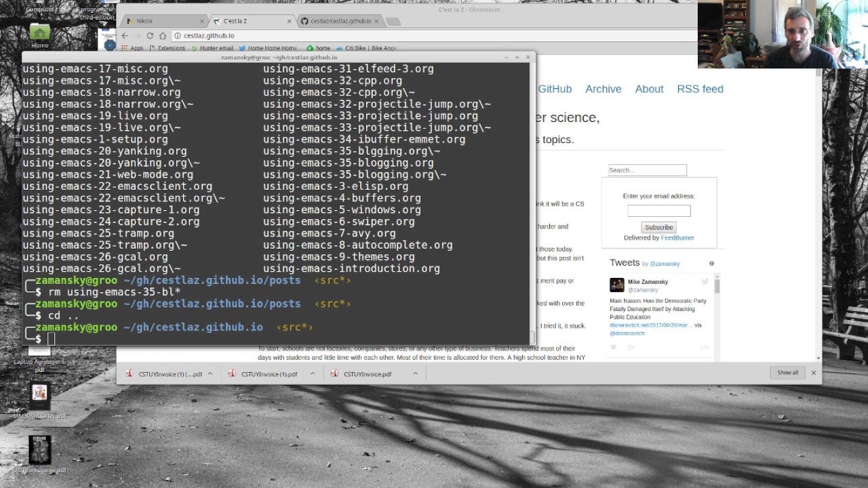Open the MM_Print&Play.pdf desktop icon
This screenshot has height=488, width=868.
coord(39,401)
